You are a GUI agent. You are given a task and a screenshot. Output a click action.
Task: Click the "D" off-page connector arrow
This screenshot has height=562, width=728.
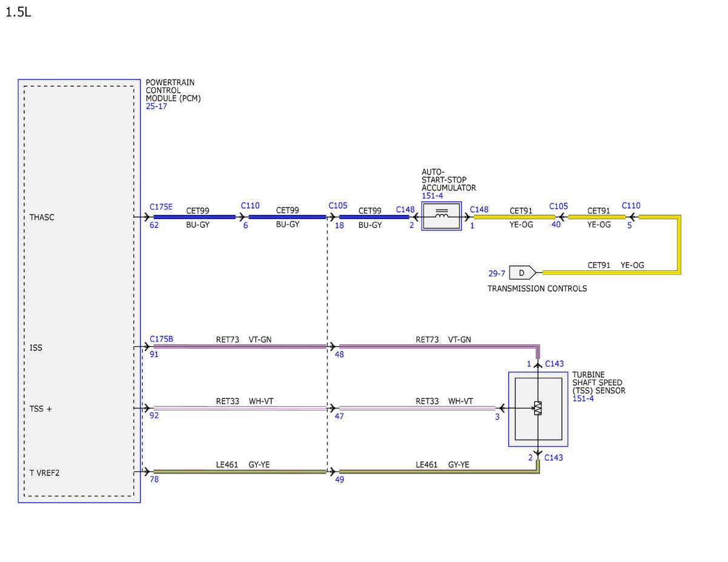pyautogui.click(x=522, y=273)
